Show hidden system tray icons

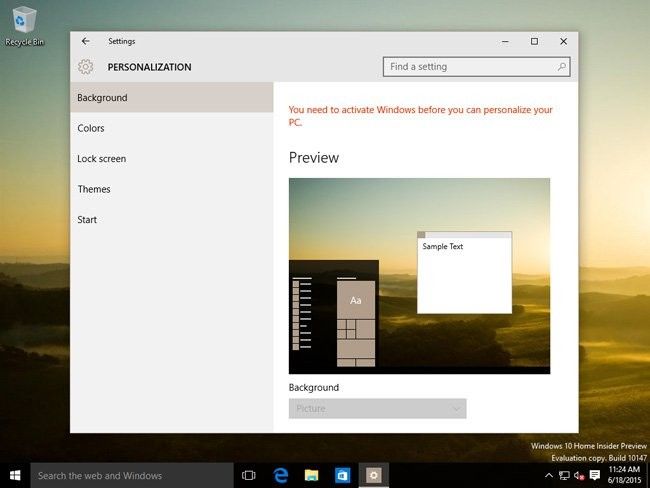click(548, 475)
